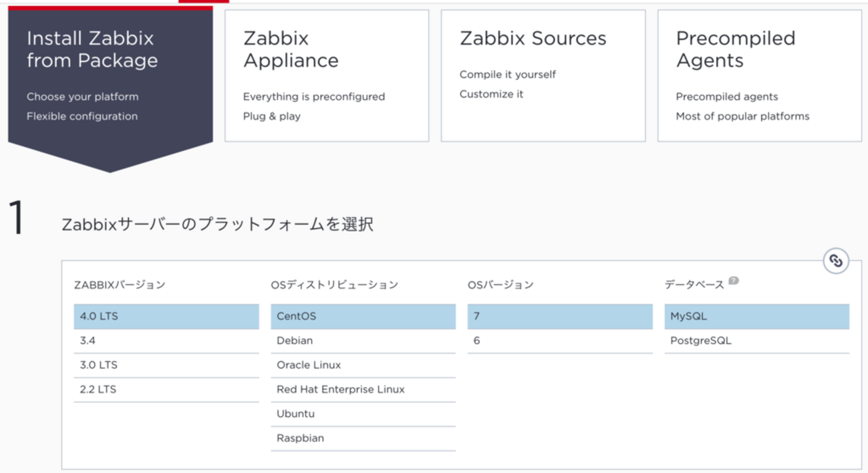
Task: Pick Zabbix version 3.0 LTS
Action: (x=166, y=365)
